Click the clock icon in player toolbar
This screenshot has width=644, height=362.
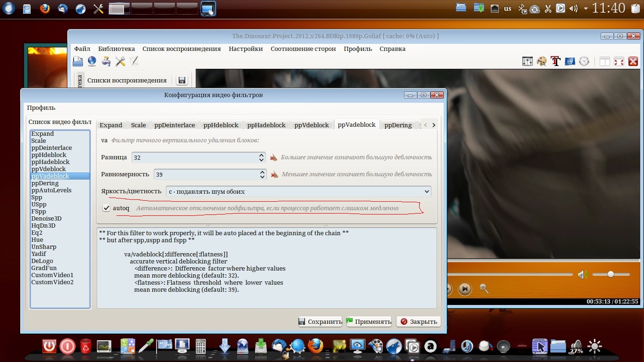click(x=584, y=61)
